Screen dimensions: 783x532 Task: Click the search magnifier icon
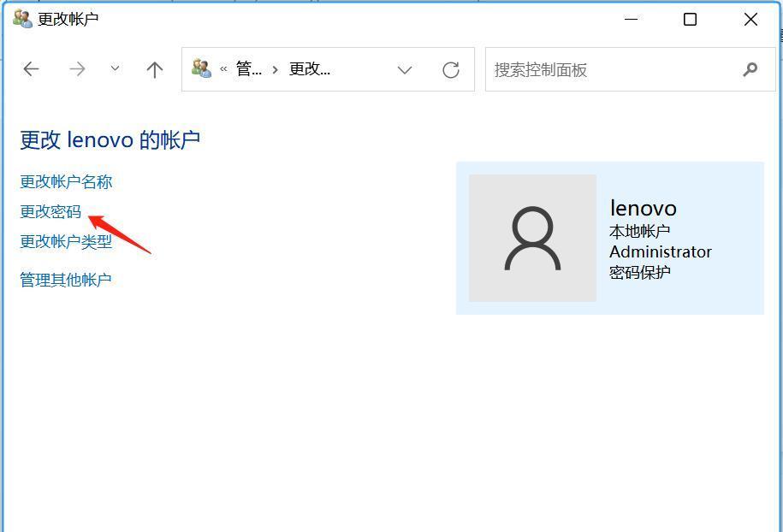[750, 69]
